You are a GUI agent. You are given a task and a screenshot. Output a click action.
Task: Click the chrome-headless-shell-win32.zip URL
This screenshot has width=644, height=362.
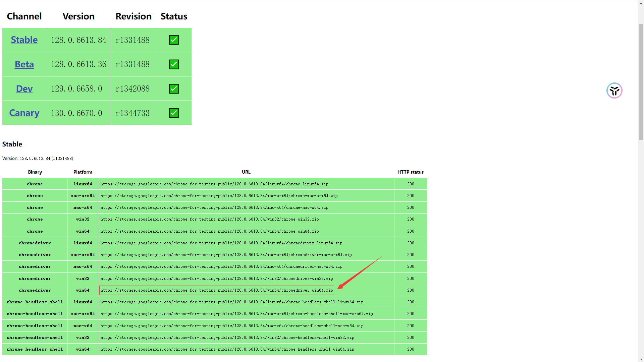(227, 338)
